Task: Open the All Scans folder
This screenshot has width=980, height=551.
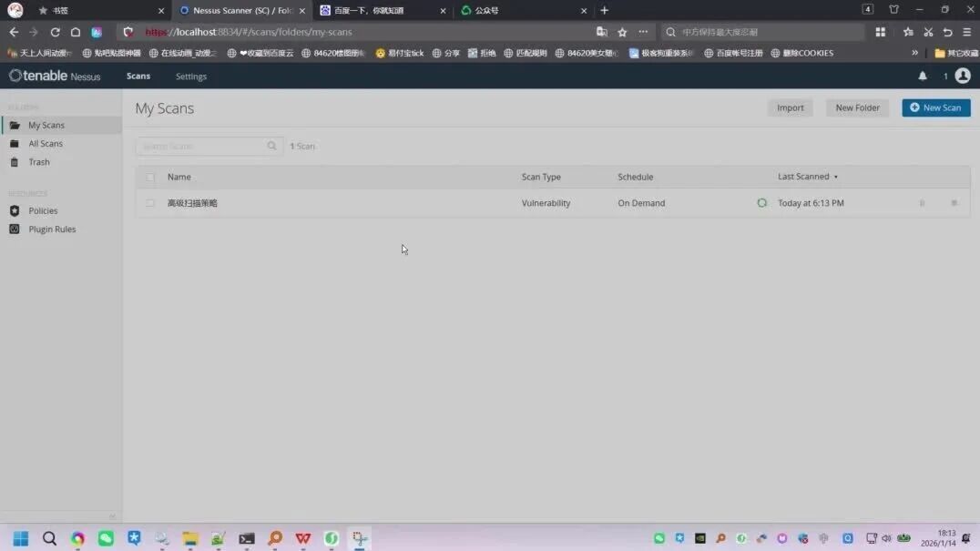Action: (45, 144)
